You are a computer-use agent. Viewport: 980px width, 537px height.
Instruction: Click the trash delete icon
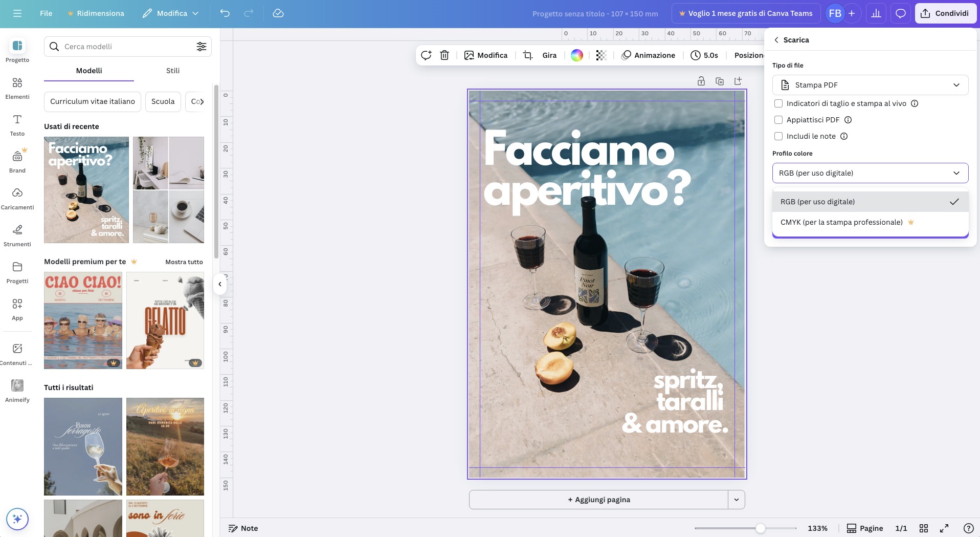coord(444,55)
